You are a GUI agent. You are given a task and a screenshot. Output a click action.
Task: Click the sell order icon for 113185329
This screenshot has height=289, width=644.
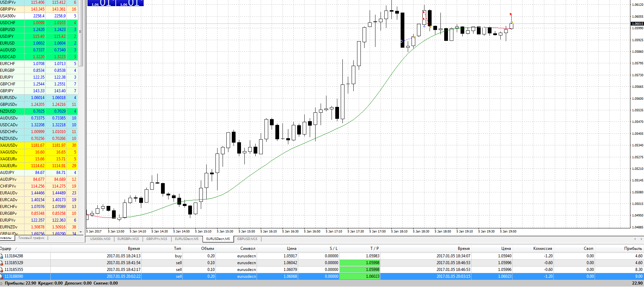coord(2,263)
